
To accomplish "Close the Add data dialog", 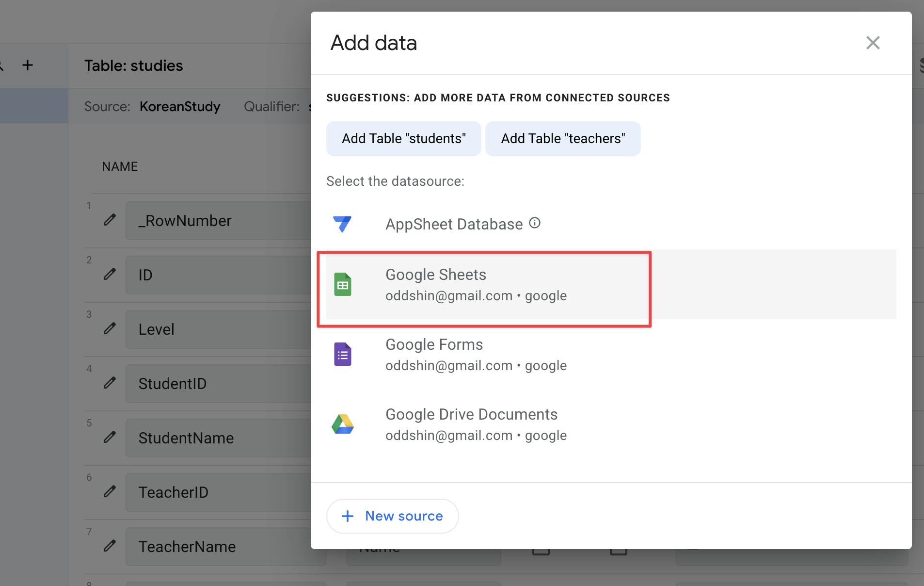I will tap(873, 43).
